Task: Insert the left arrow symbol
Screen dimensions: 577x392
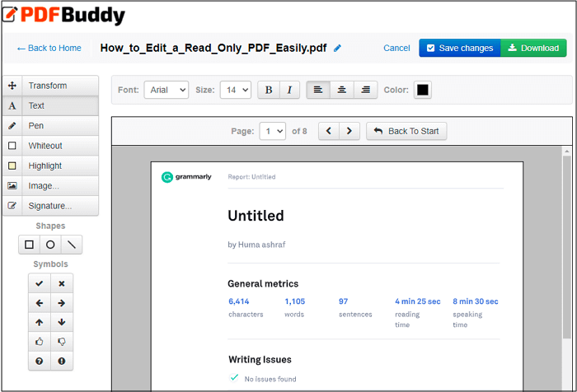Action: point(40,303)
